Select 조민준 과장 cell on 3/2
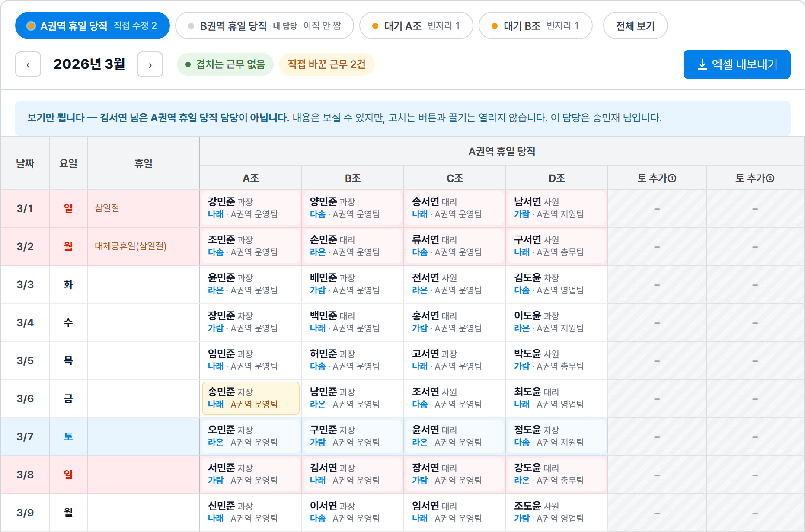 (x=251, y=246)
